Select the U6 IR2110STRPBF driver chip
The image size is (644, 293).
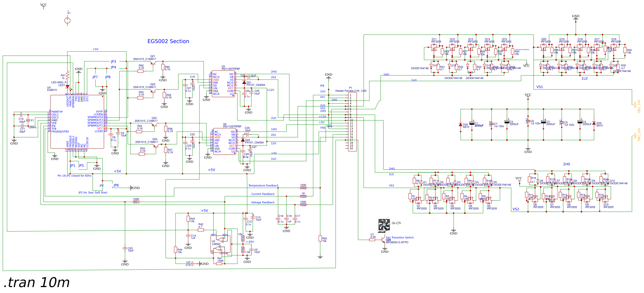point(225,141)
